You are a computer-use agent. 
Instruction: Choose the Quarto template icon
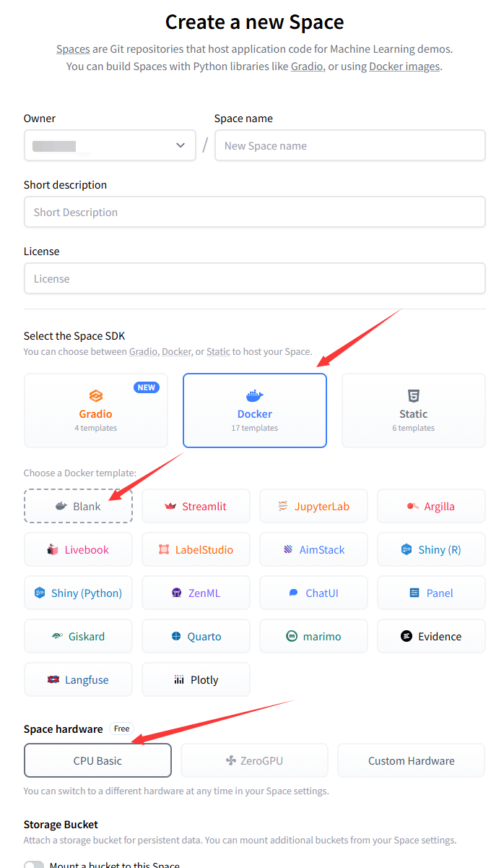click(176, 637)
